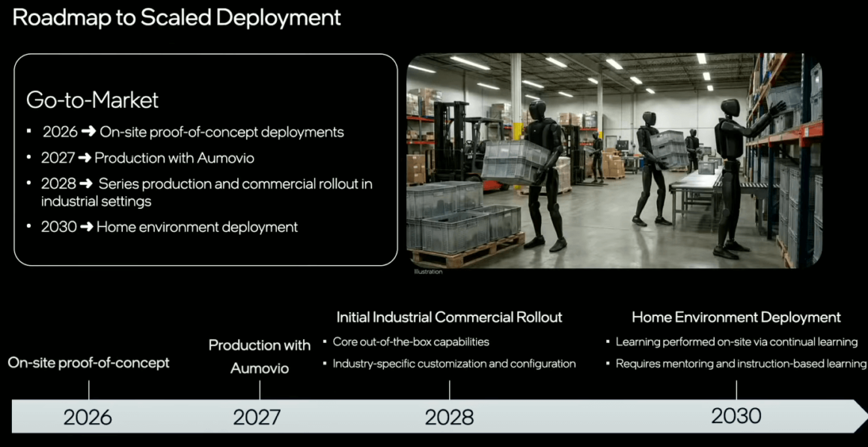Click the small Illustration caption under the image
868x447 pixels.
(428, 272)
